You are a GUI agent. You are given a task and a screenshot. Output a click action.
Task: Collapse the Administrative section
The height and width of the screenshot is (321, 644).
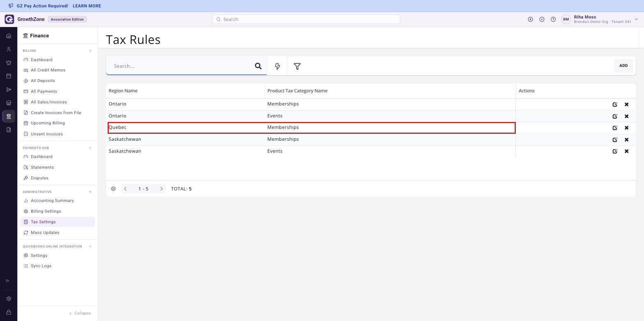90,192
